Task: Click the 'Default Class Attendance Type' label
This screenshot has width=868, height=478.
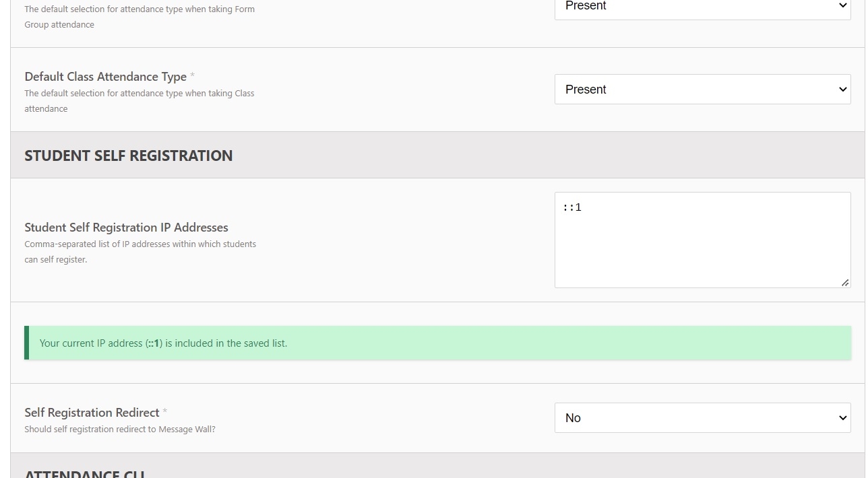Action: click(x=106, y=77)
